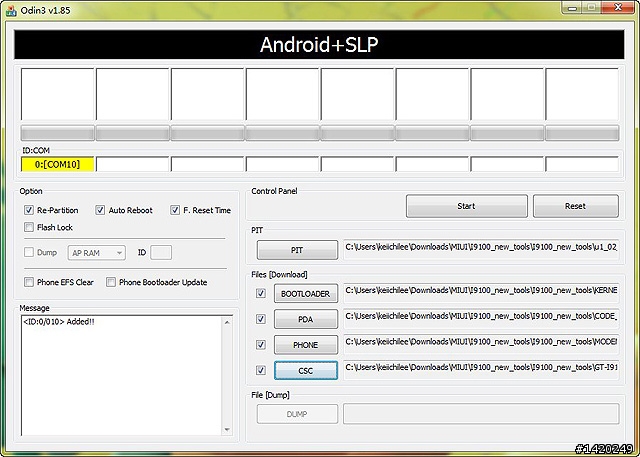Click the Reset button
This screenshot has height=457, width=640.
[576, 206]
